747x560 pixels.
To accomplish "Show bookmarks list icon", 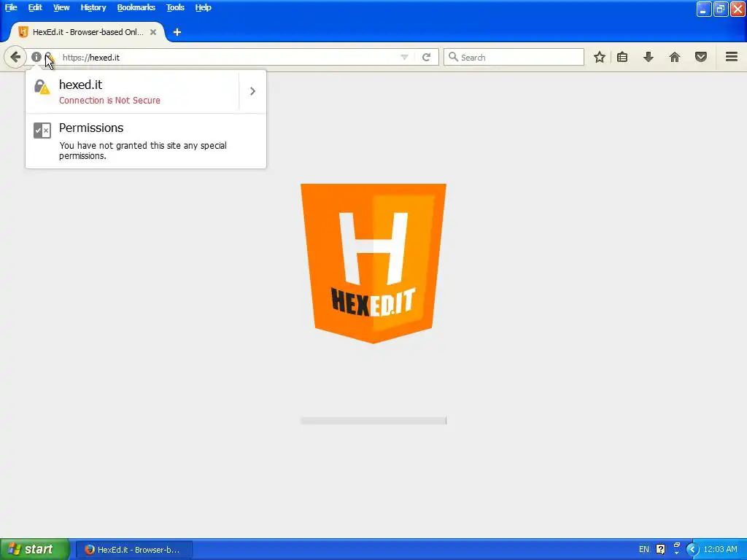I will 622,57.
